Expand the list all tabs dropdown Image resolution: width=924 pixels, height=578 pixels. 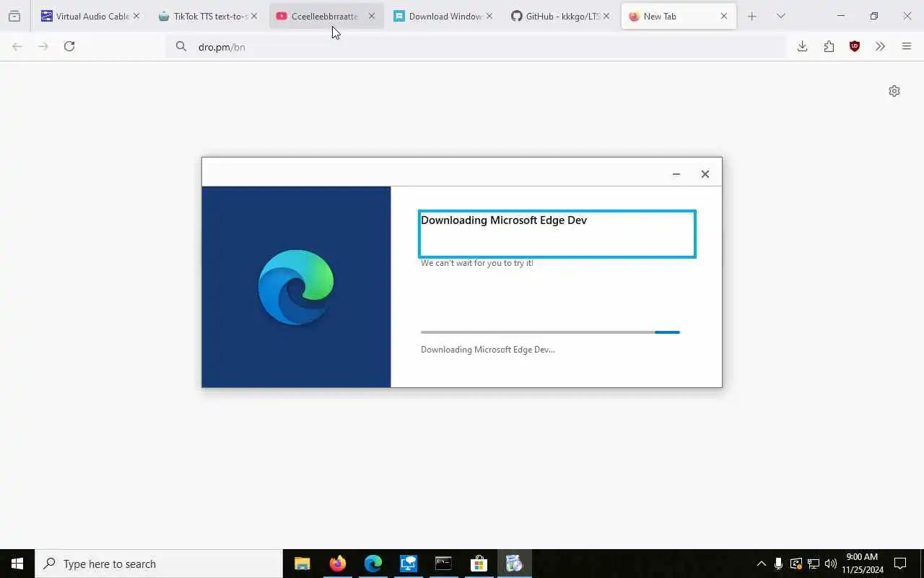pyautogui.click(x=780, y=16)
